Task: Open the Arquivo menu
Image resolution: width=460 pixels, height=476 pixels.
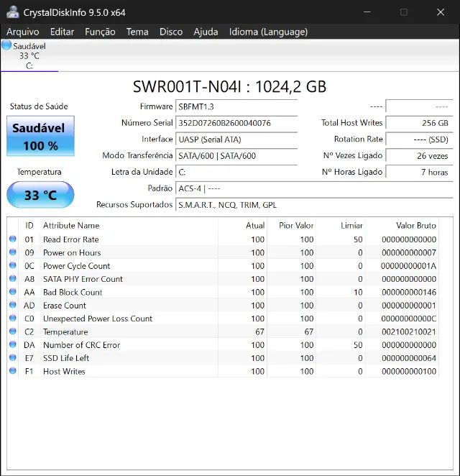Action: tap(23, 32)
